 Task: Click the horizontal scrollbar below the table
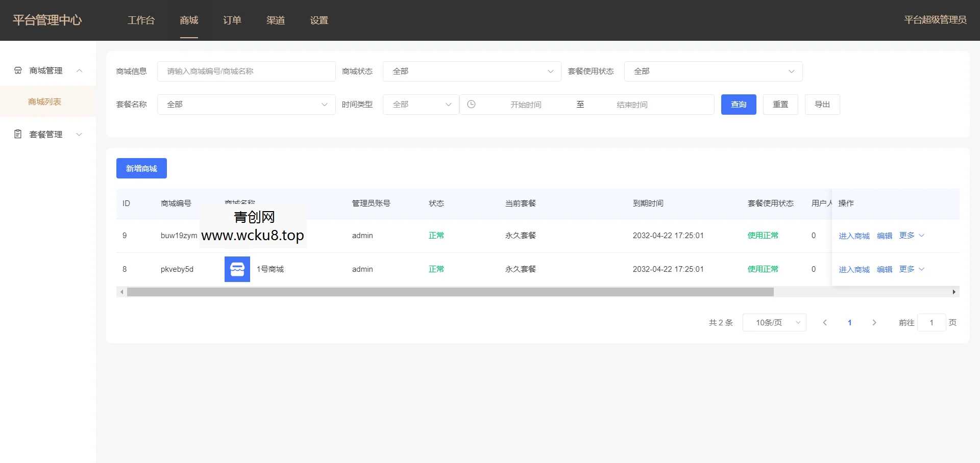[449, 292]
